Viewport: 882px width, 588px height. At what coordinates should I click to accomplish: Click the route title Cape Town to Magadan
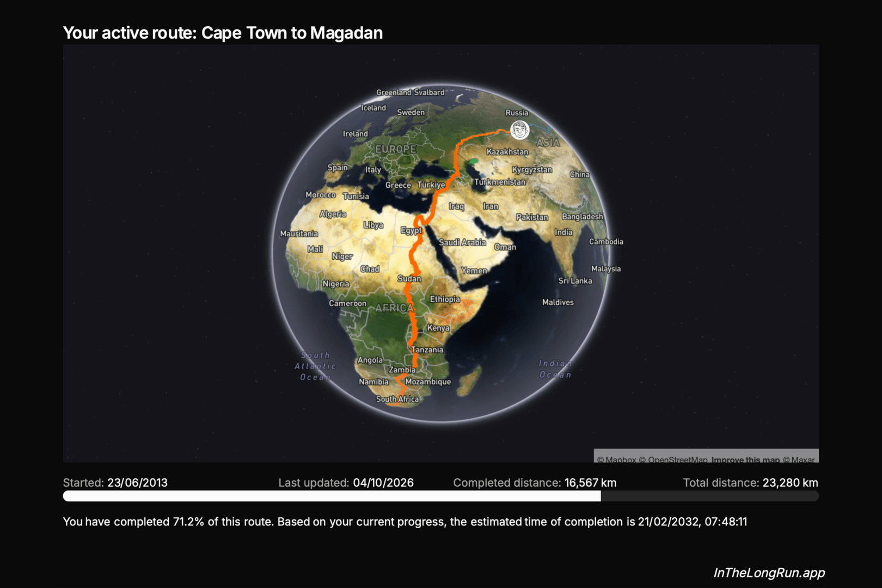[292, 33]
